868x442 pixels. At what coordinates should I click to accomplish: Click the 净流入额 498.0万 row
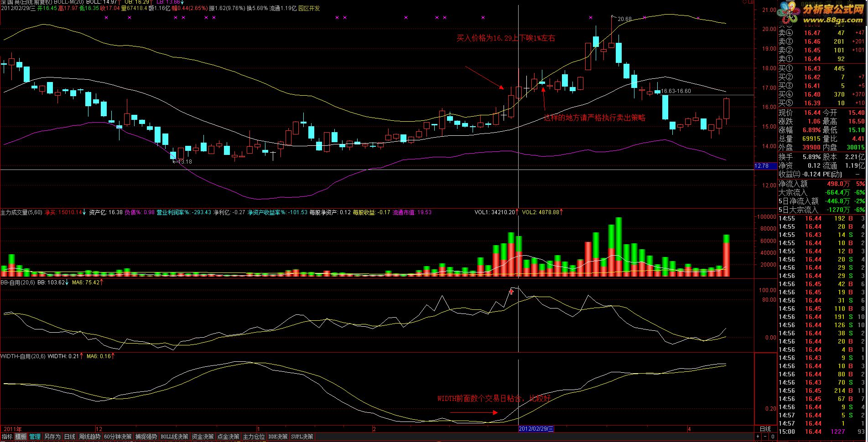pos(821,184)
